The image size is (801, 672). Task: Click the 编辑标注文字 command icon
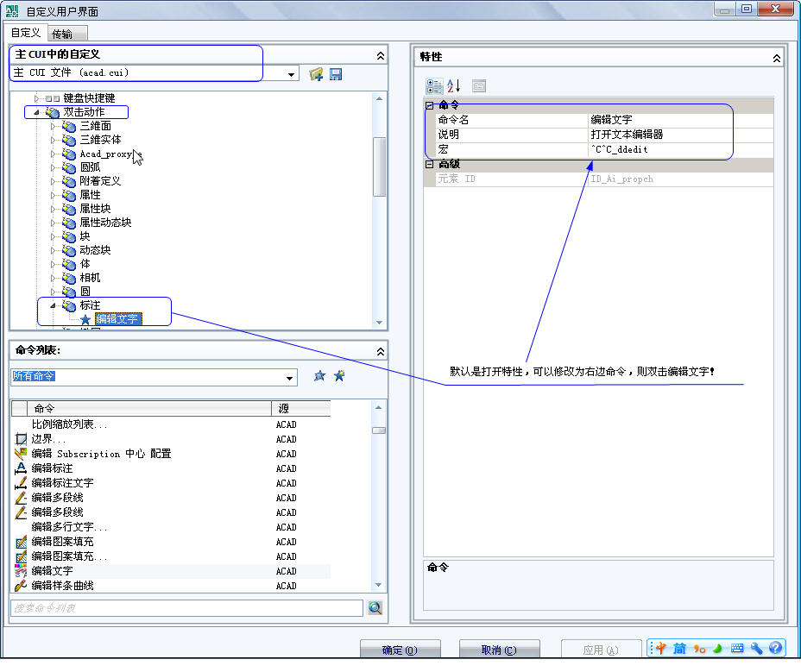21,483
